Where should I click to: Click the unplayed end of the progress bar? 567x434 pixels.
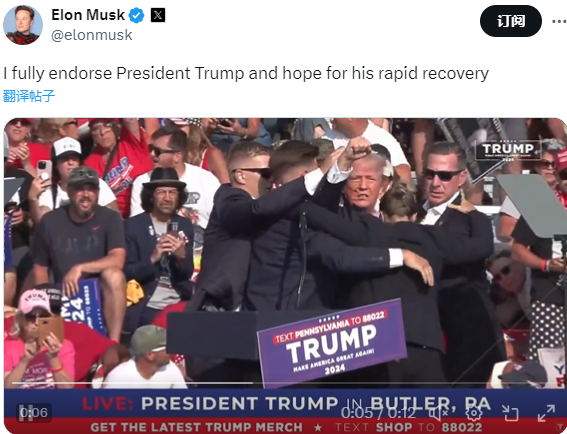[x=402, y=383]
